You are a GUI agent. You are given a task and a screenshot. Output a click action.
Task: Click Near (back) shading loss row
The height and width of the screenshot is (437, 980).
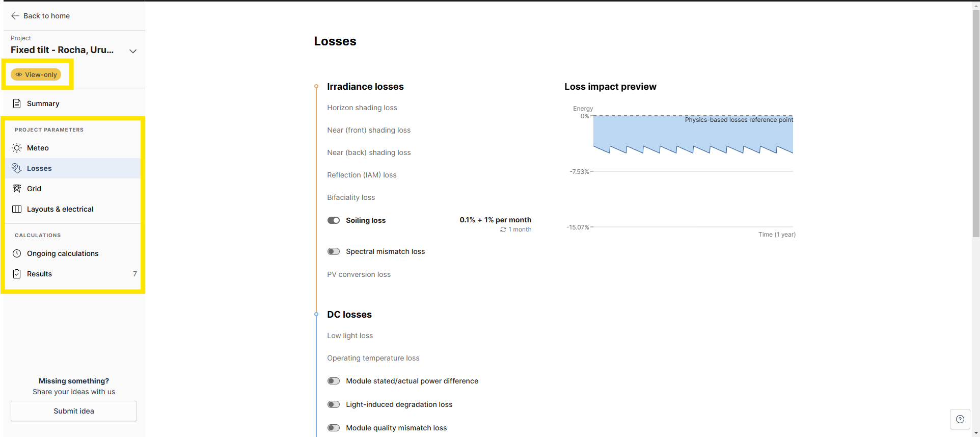click(369, 152)
